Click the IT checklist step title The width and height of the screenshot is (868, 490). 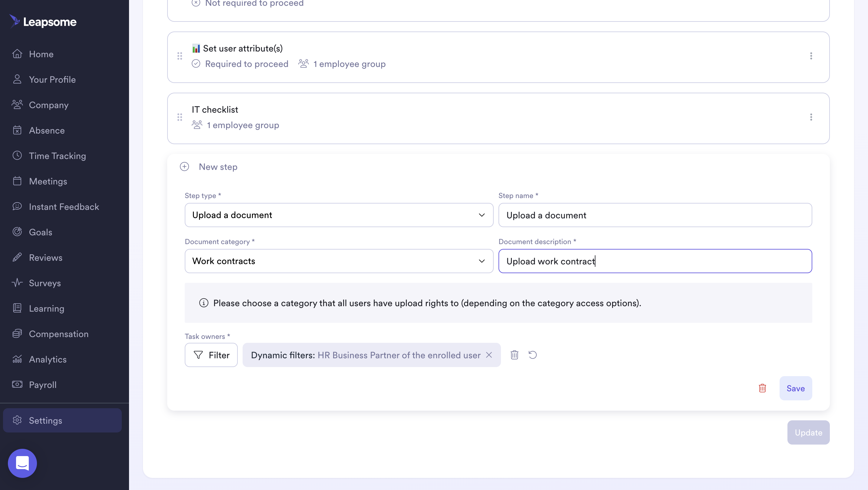(215, 110)
